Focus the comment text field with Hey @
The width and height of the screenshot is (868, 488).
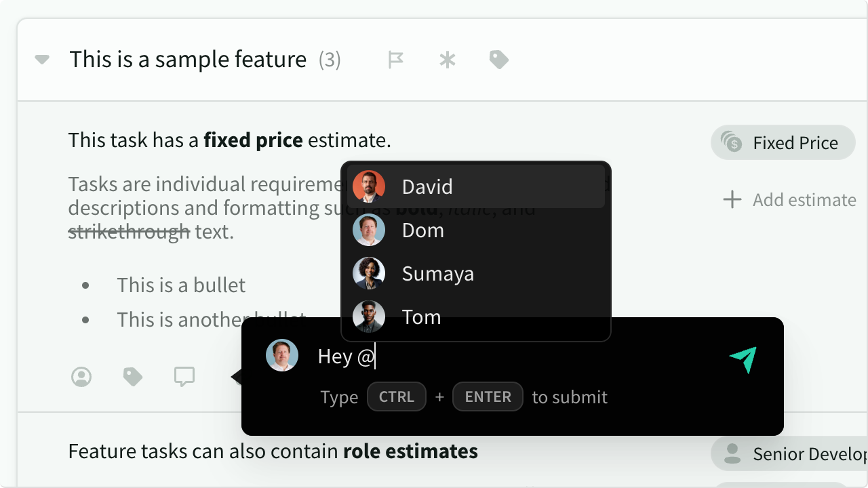(515, 357)
